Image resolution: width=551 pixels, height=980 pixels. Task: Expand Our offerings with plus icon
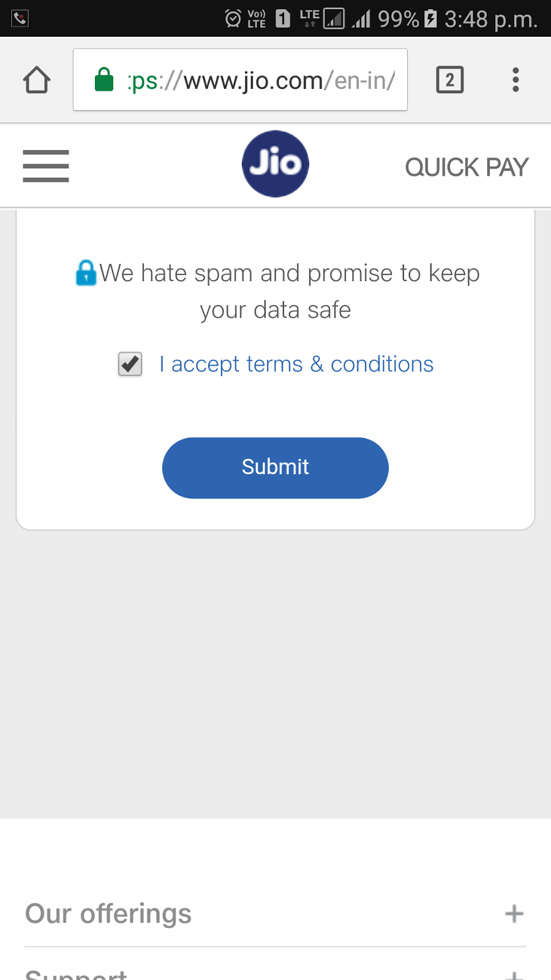pyautogui.click(x=514, y=914)
